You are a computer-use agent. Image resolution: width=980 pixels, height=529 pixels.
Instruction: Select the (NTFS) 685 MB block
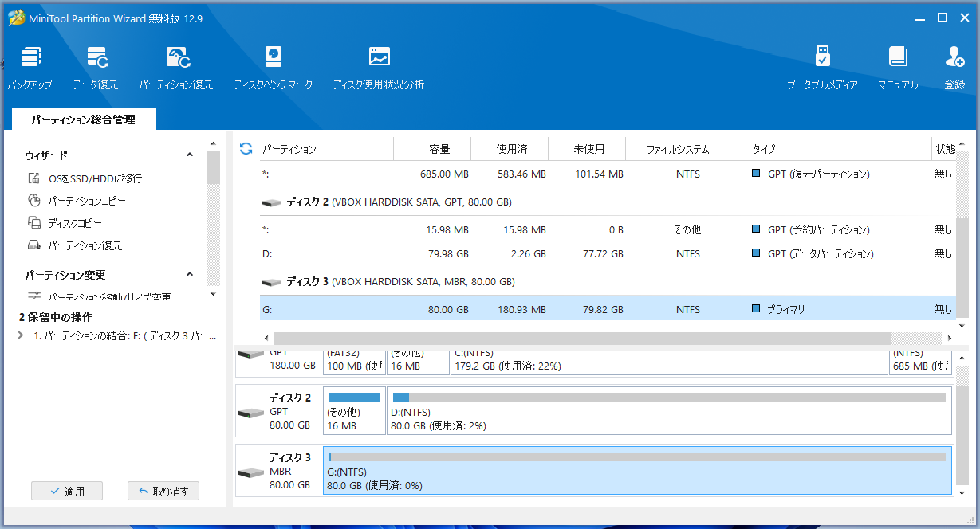(x=920, y=362)
